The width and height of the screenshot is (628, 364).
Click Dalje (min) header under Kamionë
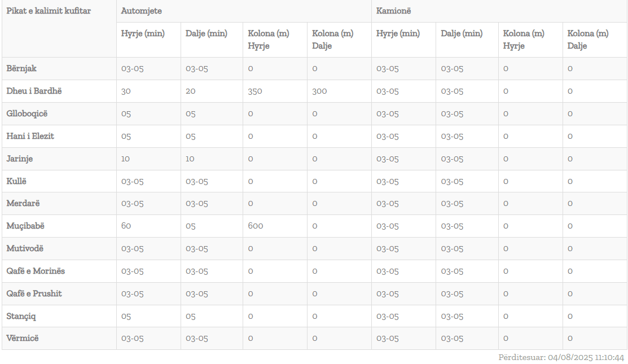point(462,33)
